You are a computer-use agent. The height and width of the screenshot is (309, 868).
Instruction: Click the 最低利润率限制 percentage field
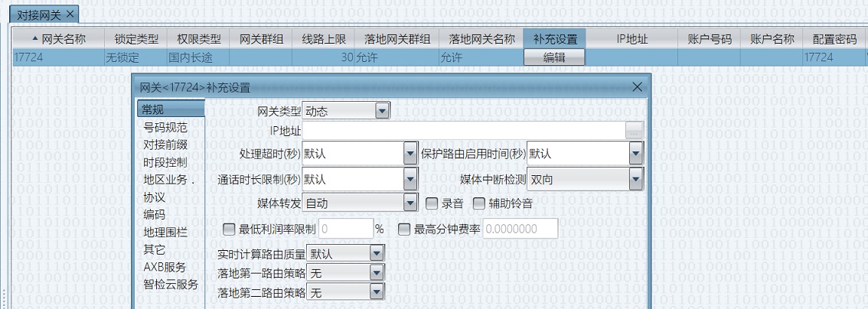pyautogui.click(x=346, y=228)
